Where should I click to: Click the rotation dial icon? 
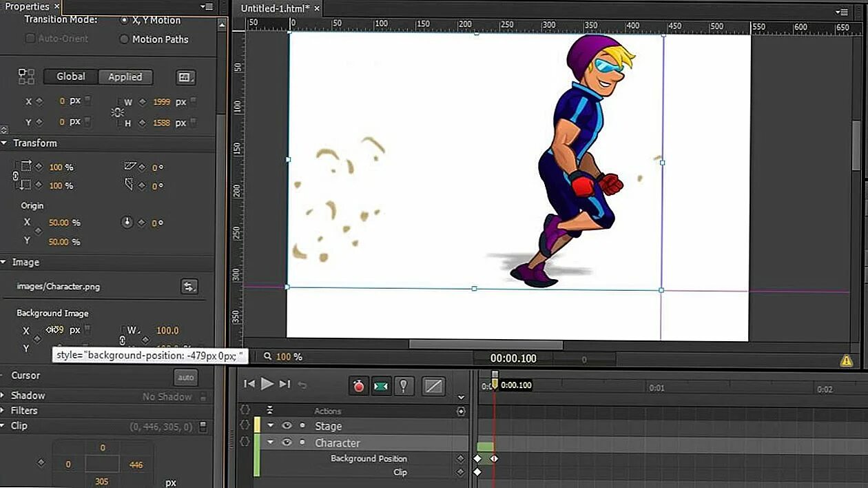coord(127,223)
